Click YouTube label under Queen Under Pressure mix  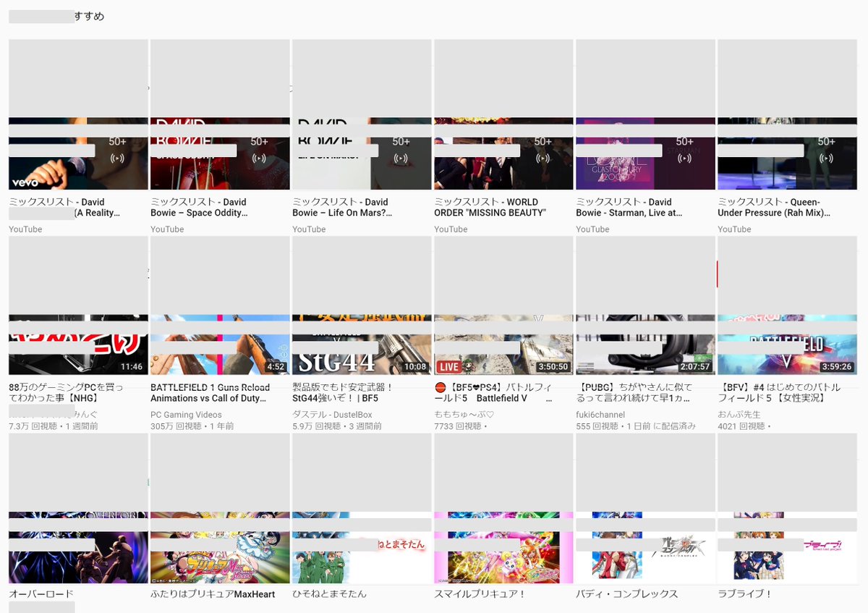click(734, 229)
